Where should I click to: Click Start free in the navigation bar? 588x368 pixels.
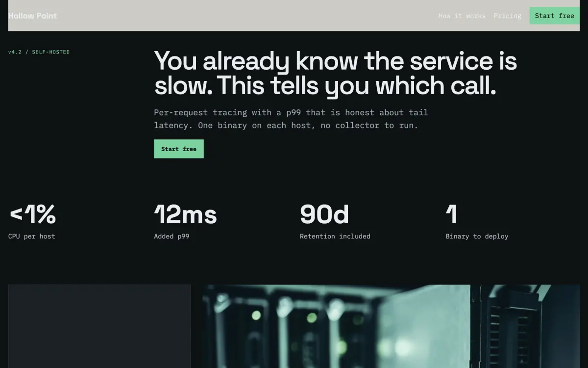pyautogui.click(x=555, y=16)
